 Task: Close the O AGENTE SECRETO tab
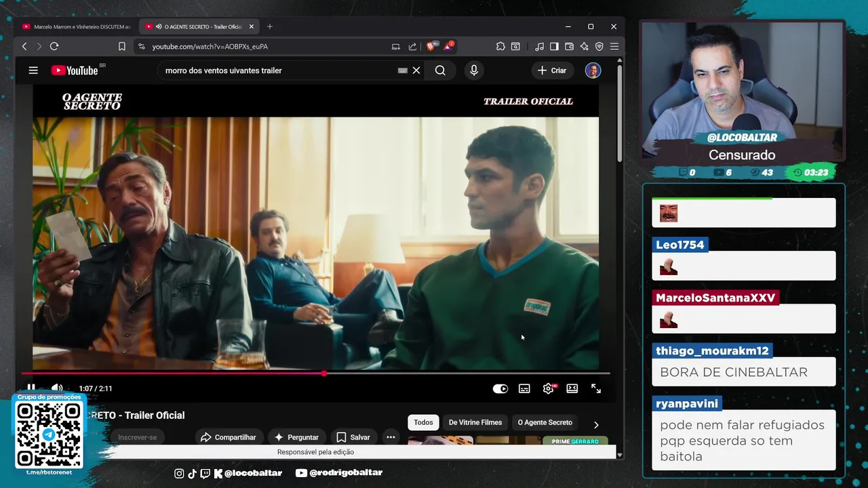(252, 26)
